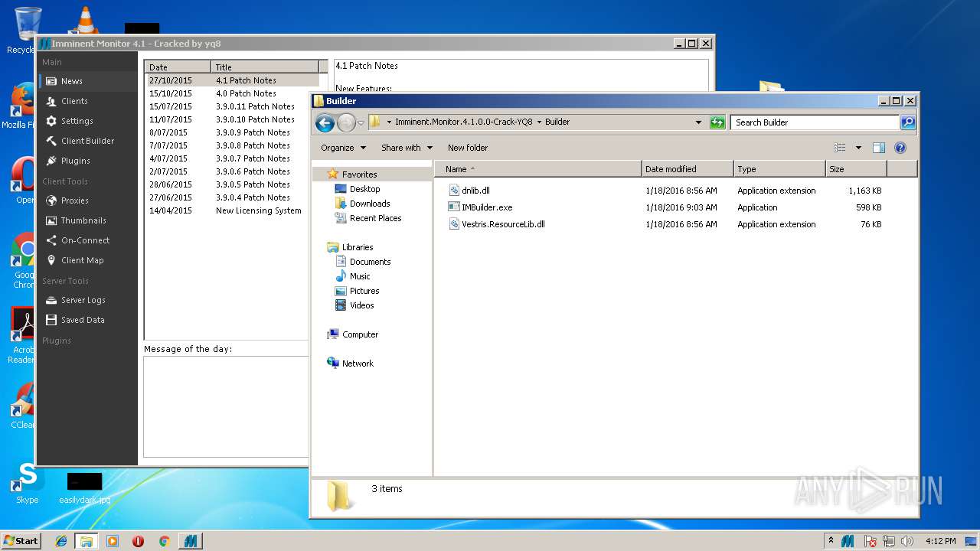This screenshot has width=980, height=551.
Task: Select New Licensing System news row
Action: pos(233,210)
